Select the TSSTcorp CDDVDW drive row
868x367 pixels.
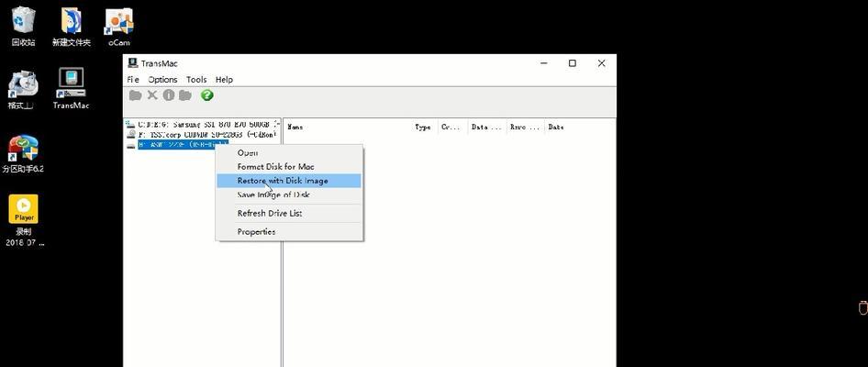(x=202, y=135)
